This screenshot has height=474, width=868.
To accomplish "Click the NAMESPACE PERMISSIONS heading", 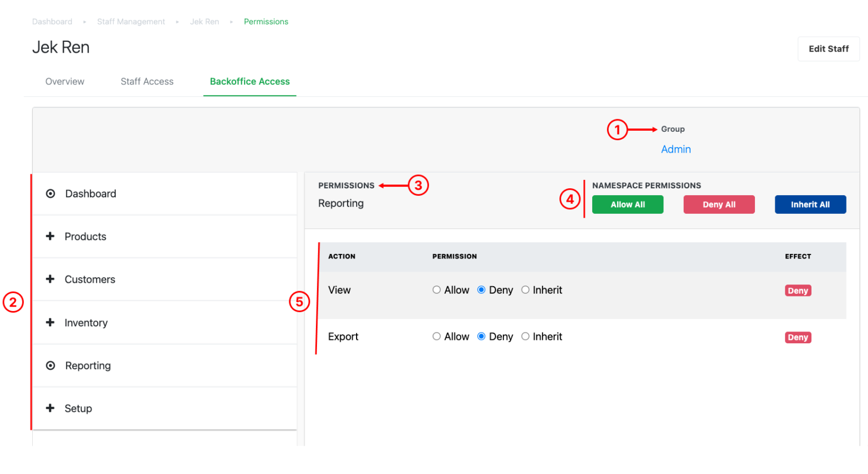I will 646,186.
